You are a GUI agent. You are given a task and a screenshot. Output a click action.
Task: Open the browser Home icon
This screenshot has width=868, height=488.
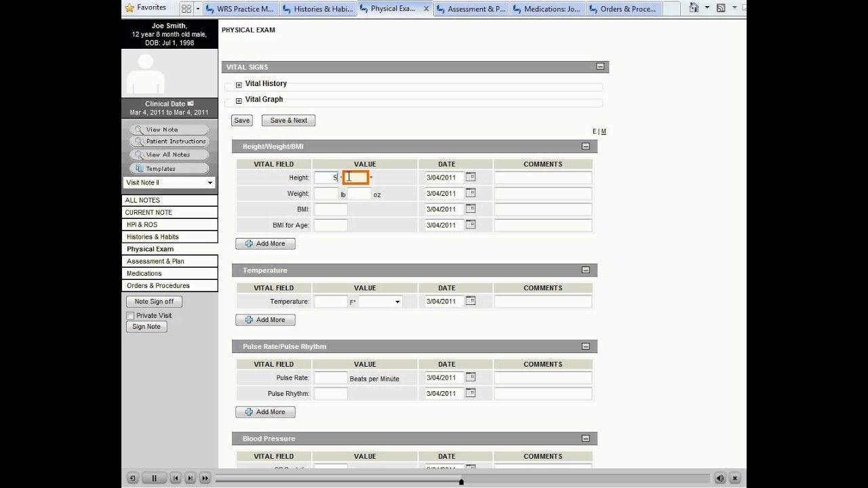click(694, 7)
